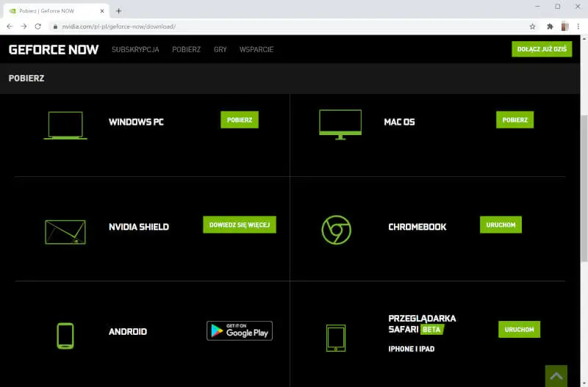
Task: Click the POBIERZ section heading
Action: click(26, 79)
